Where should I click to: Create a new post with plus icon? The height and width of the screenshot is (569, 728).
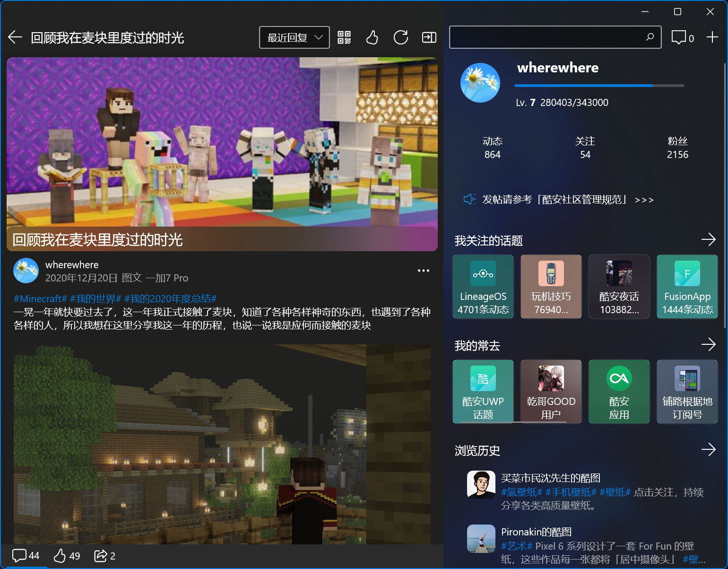712,37
